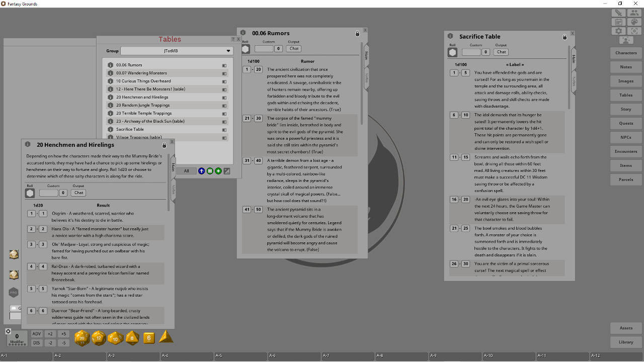Open the die selector in the Rumors Roll section
Screen dimensions: 644x362
coord(245,48)
